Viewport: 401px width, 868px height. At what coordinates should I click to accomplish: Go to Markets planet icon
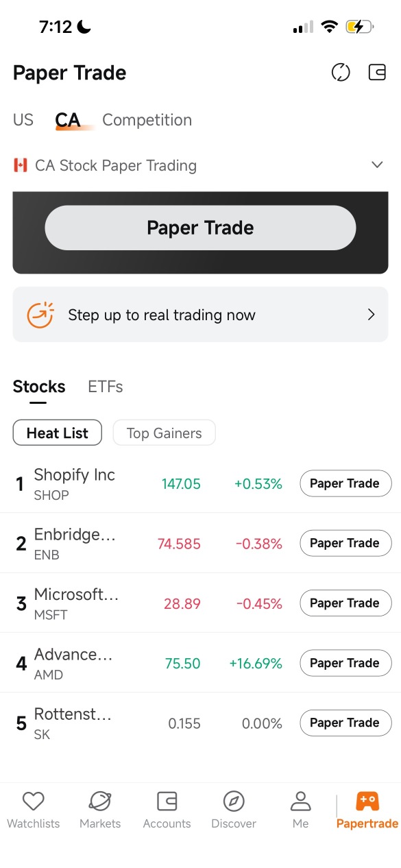click(x=100, y=801)
